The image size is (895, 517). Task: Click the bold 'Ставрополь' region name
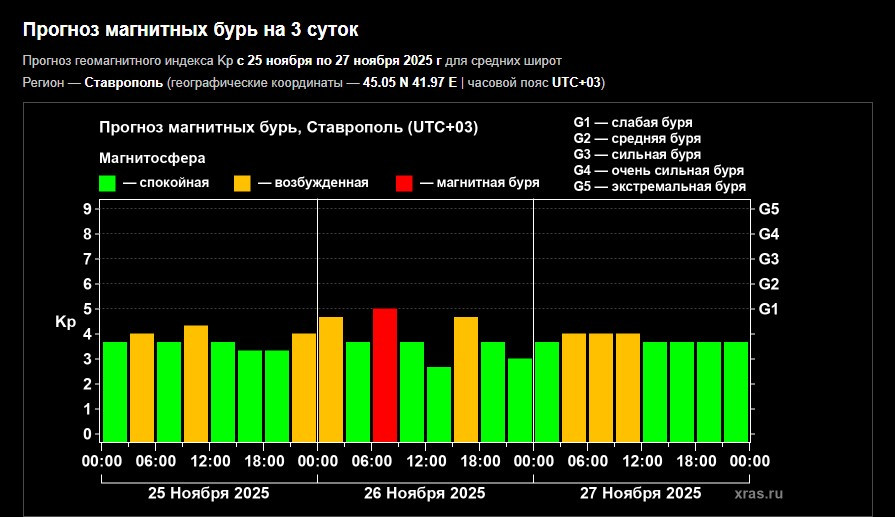coord(123,82)
